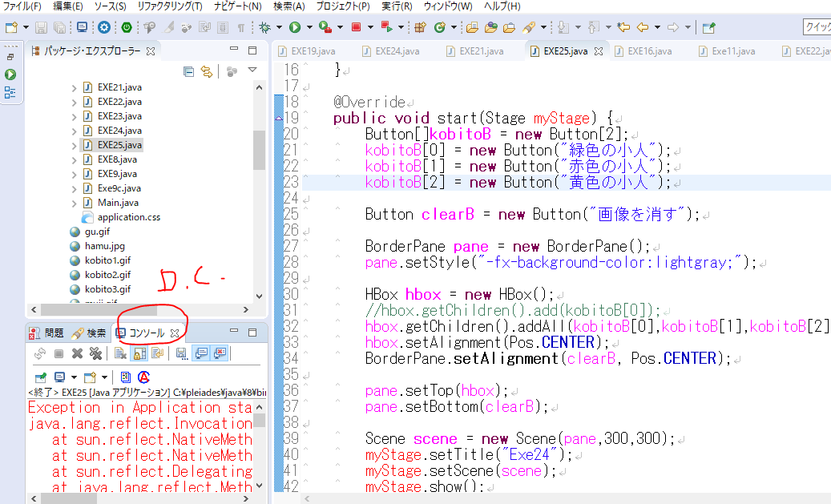
Task: Click the Pin Console icon
Action: click(x=40, y=377)
